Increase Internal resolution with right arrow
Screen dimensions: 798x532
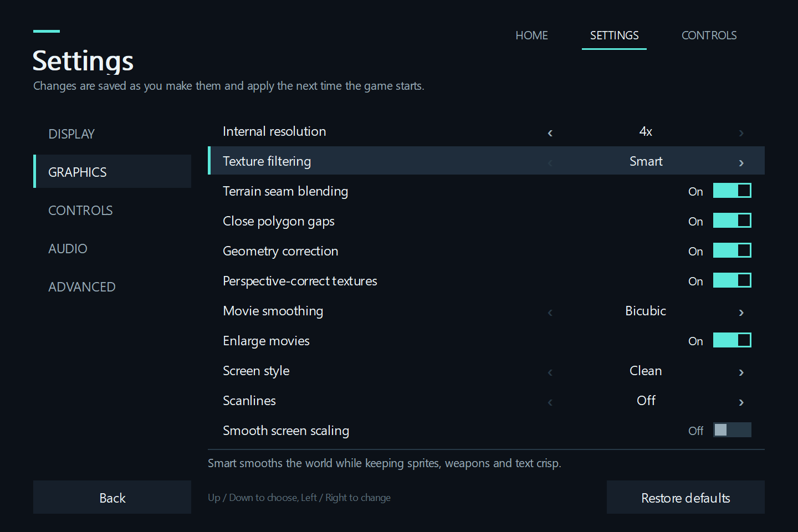coord(741,132)
